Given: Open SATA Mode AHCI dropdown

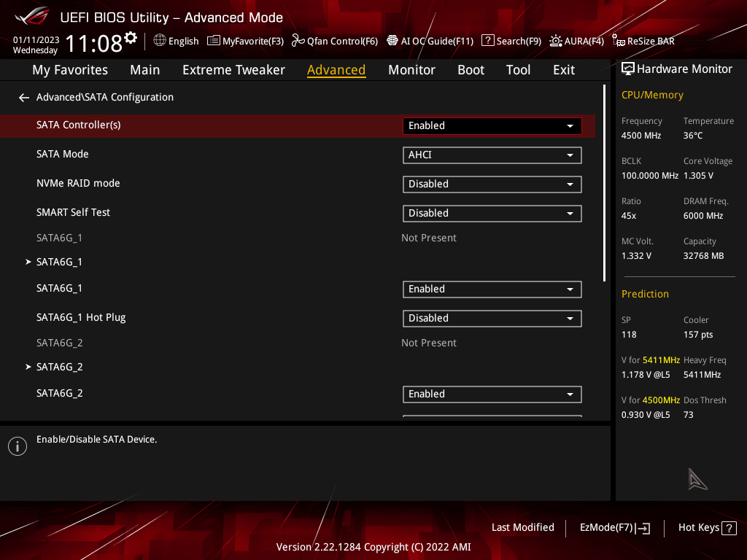Looking at the screenshot, I should click(492, 155).
